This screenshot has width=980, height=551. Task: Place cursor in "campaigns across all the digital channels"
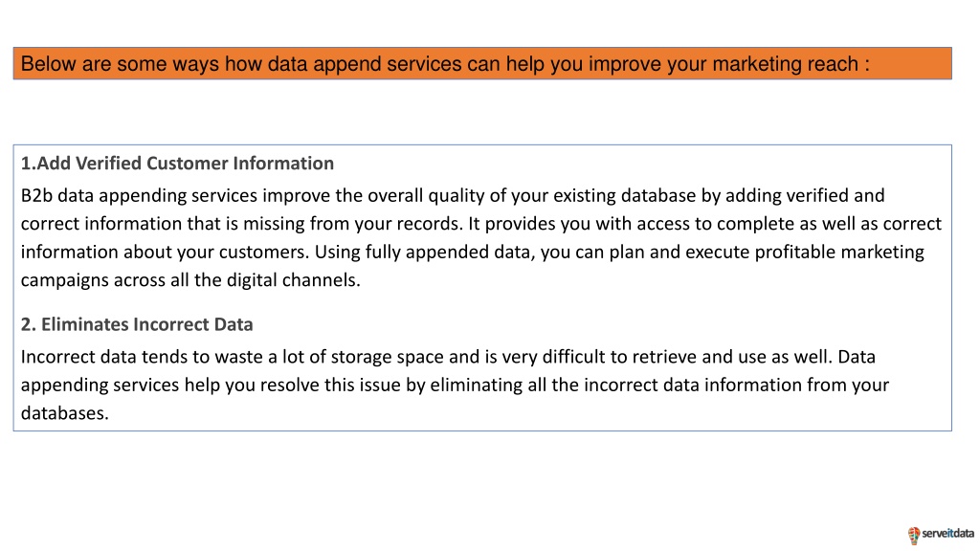pyautogui.click(x=190, y=280)
